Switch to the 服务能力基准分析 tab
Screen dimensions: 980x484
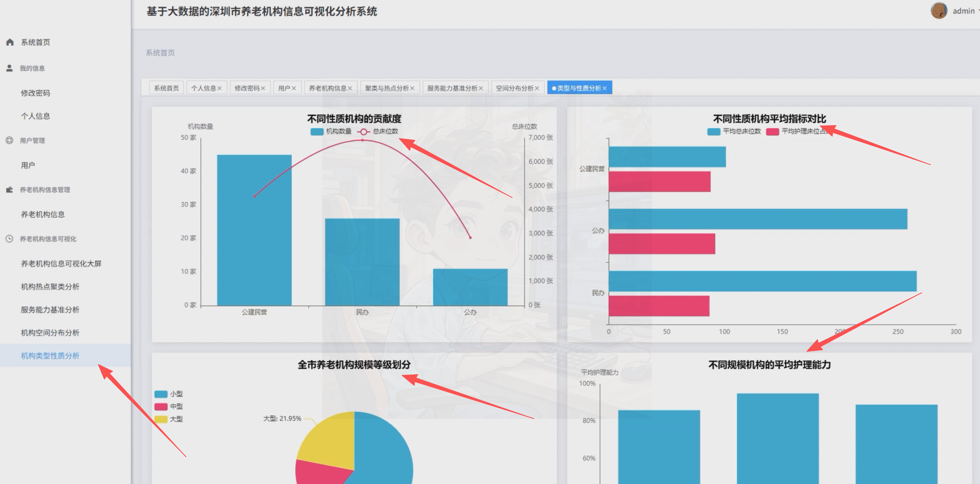[452, 88]
